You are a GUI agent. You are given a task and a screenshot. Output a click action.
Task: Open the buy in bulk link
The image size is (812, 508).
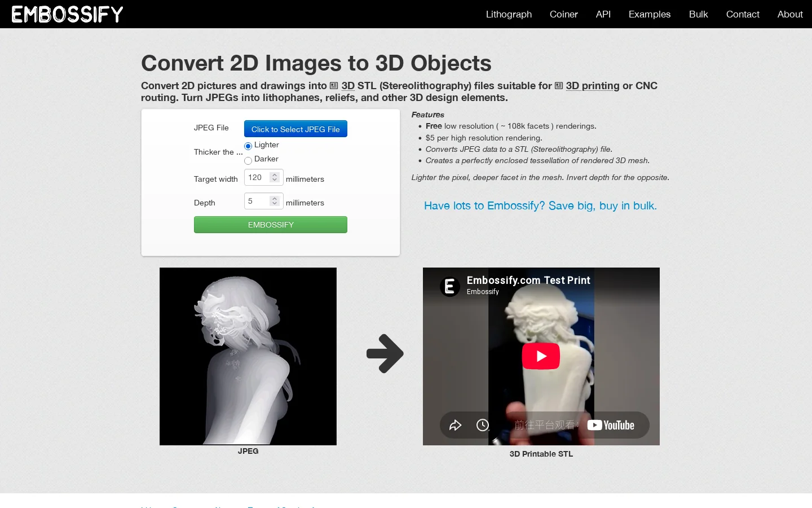pyautogui.click(x=540, y=205)
